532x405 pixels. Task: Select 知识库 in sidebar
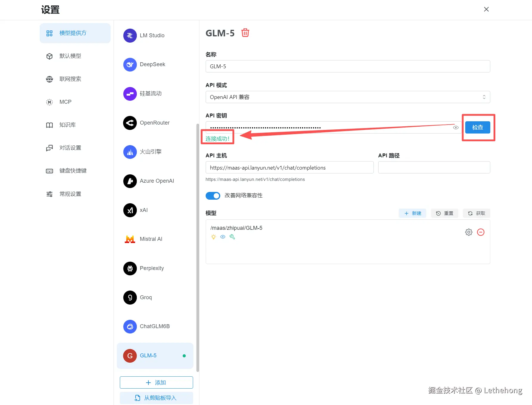pos(75,125)
